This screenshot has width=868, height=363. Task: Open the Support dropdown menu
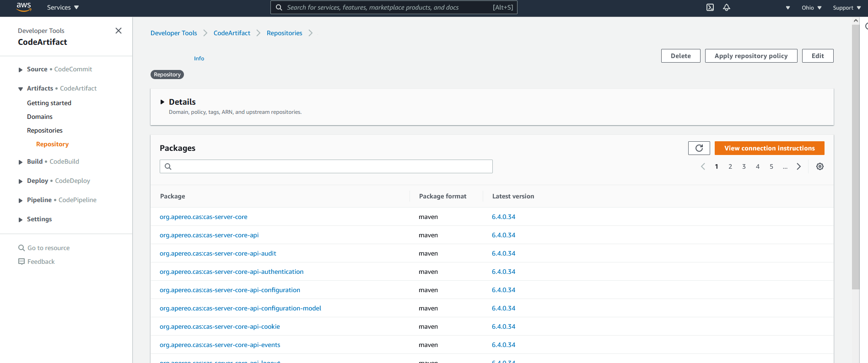point(847,8)
